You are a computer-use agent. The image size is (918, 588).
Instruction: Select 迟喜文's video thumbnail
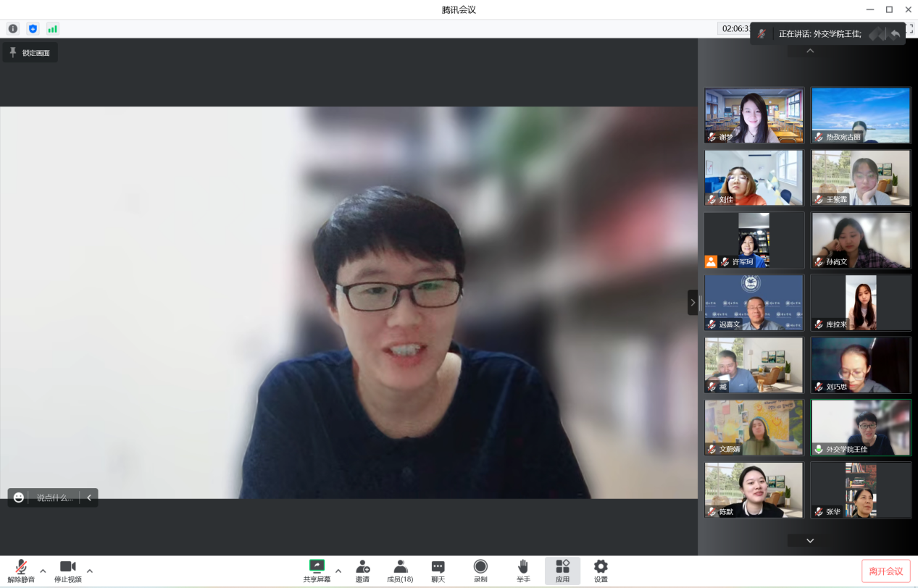754,302
